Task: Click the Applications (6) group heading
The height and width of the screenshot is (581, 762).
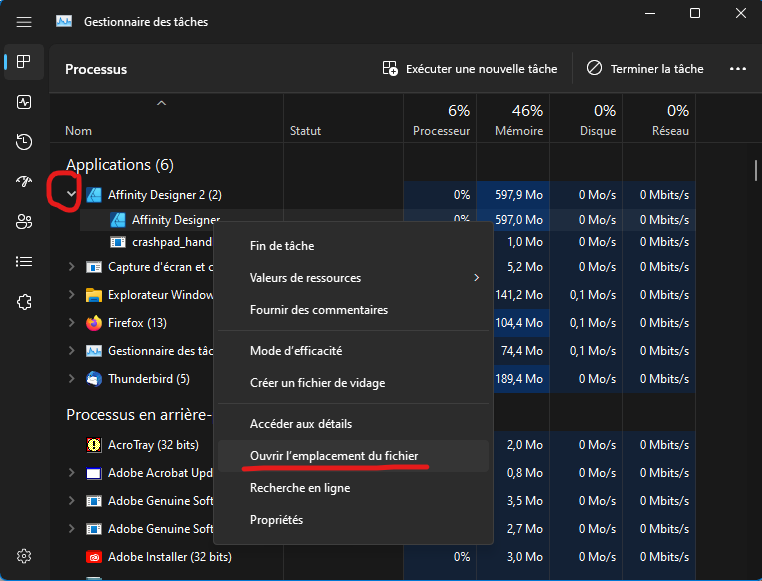Action: click(120, 165)
